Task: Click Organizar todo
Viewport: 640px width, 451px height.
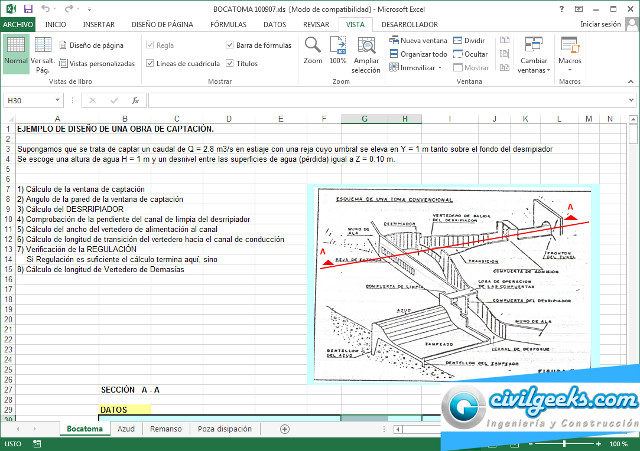Action: pos(418,54)
